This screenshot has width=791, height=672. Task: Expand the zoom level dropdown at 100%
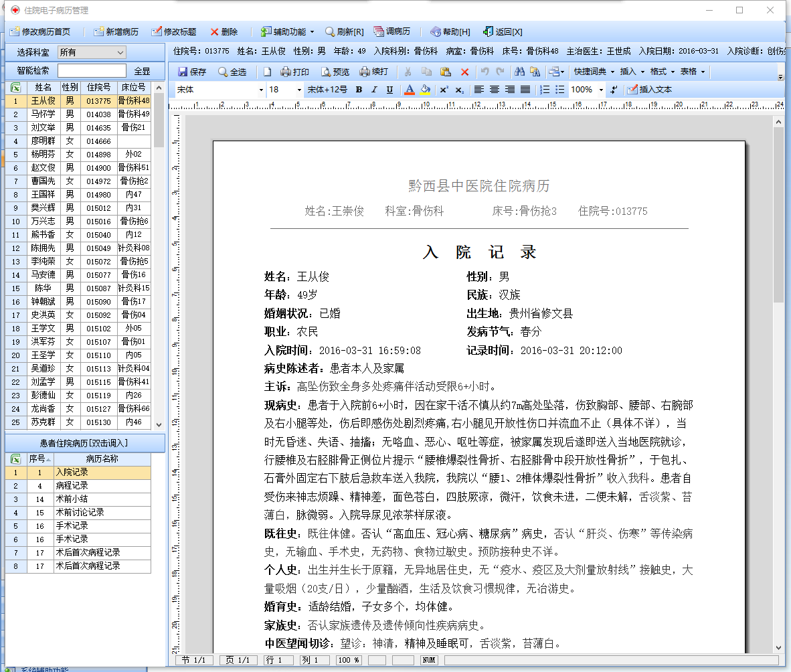pyautogui.click(x=600, y=90)
